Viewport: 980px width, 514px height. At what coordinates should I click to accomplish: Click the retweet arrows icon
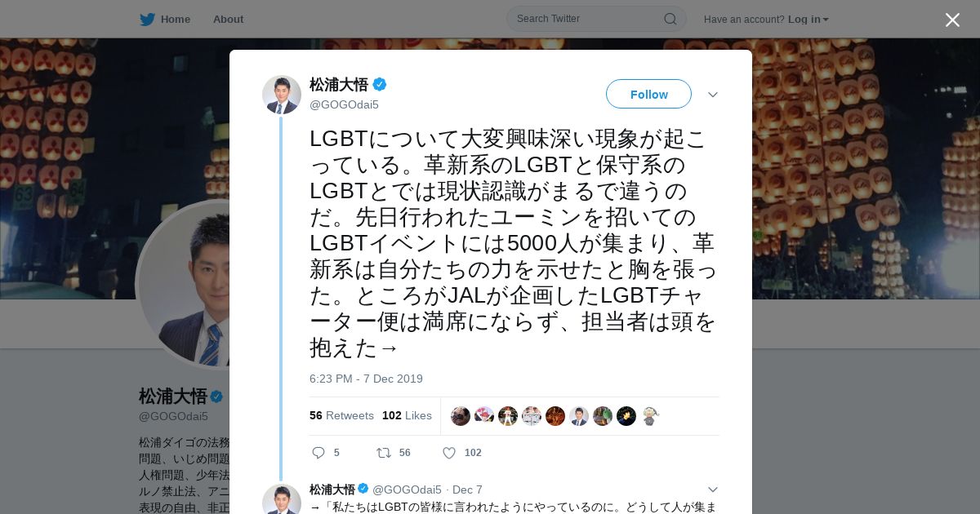pos(383,453)
